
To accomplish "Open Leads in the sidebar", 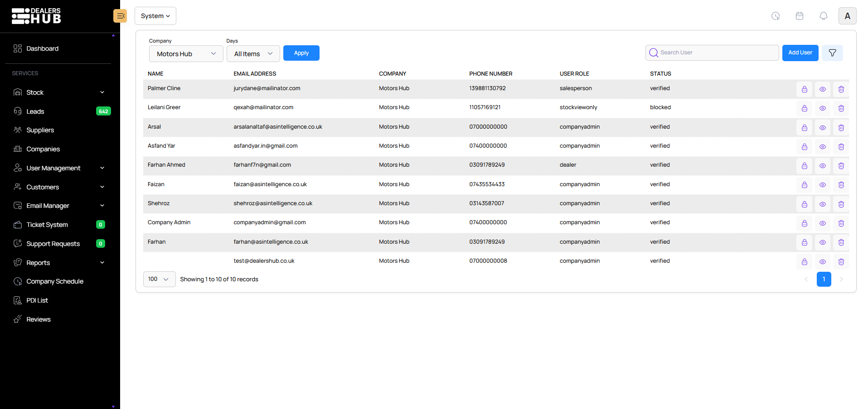I will pos(35,111).
